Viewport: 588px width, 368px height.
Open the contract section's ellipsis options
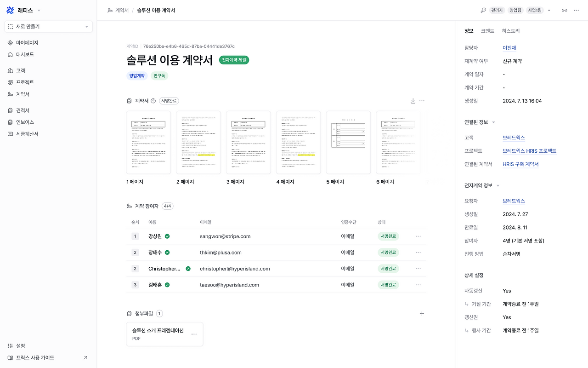pos(422,100)
